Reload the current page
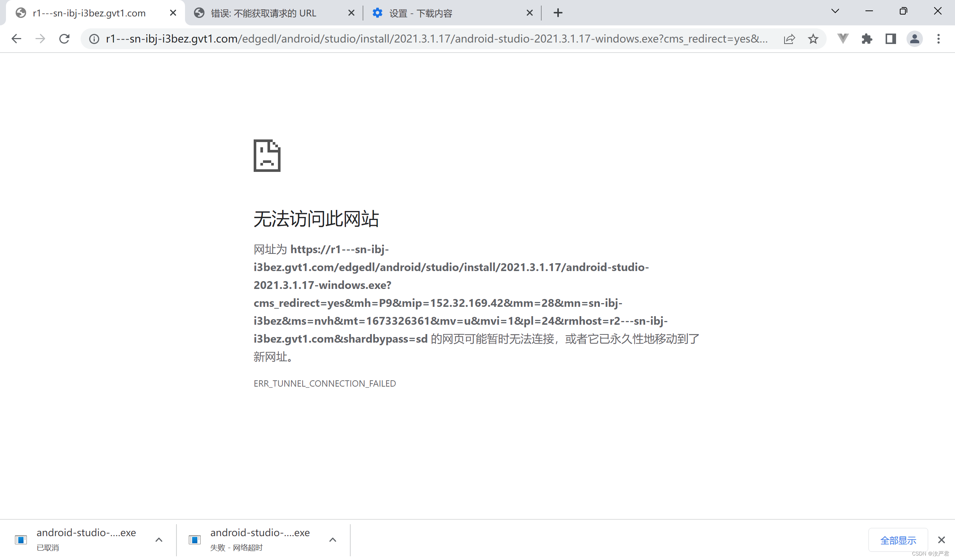The width and height of the screenshot is (955, 560). point(65,39)
